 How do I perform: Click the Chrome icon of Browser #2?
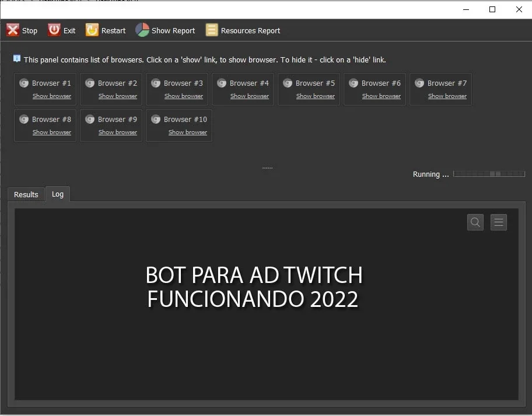click(90, 83)
